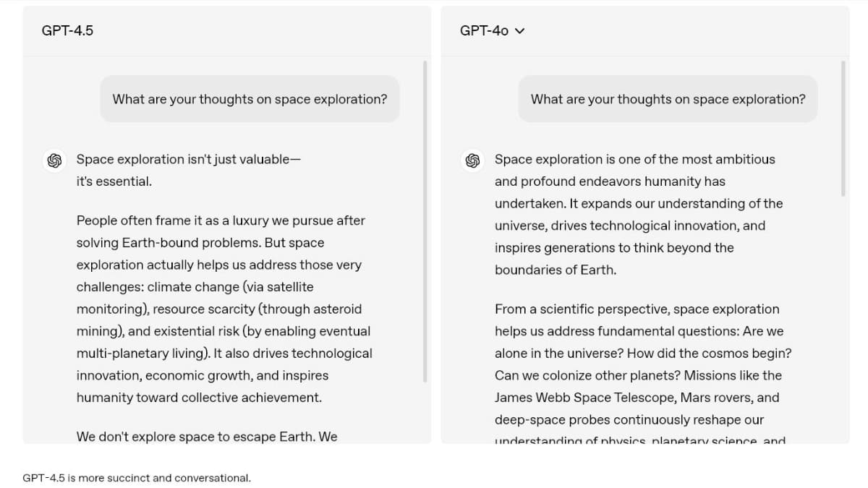Click the chevron icon next to GPT-4o
Screen dimensions: 868x488
(x=519, y=31)
